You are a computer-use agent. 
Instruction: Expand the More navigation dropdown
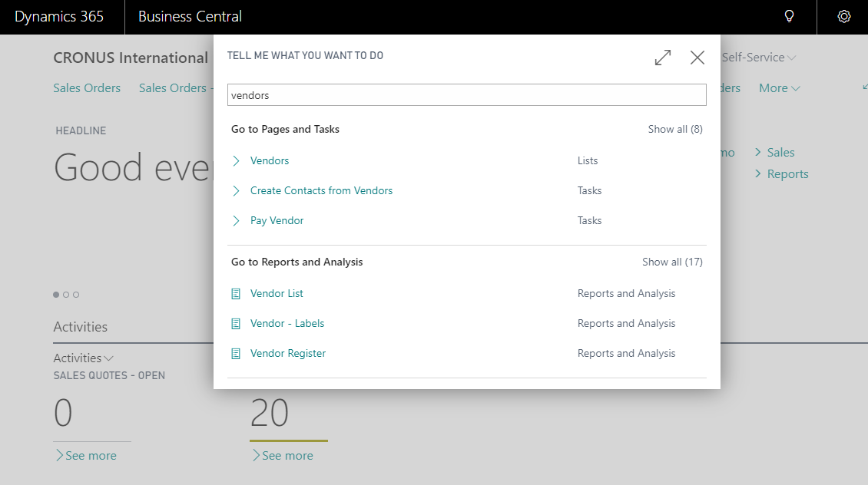coord(780,88)
